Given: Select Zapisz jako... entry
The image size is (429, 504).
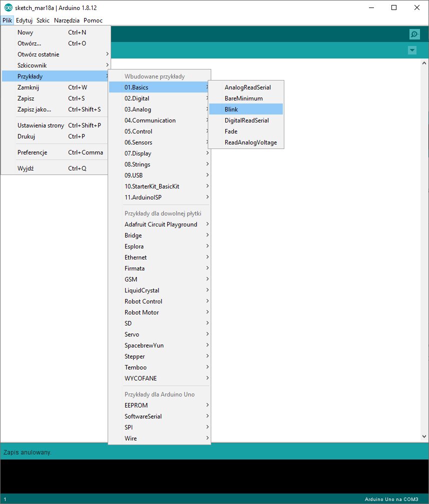Looking at the screenshot, I should click(55, 109).
